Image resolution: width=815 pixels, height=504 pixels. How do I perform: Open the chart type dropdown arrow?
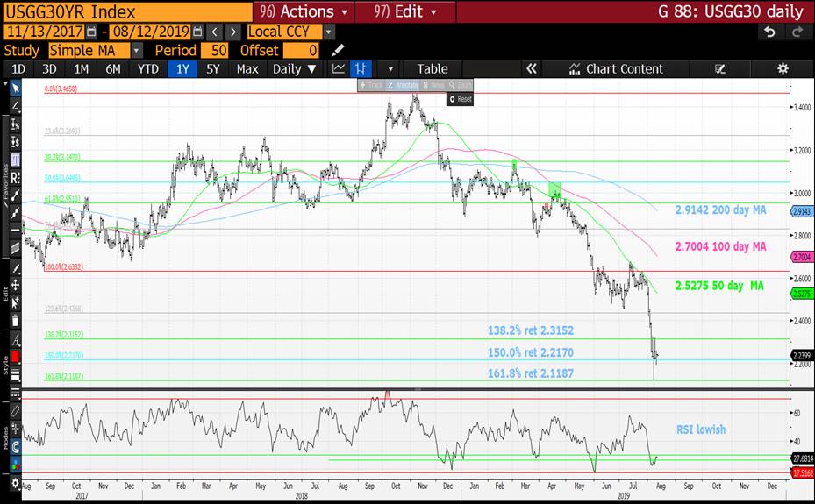pos(390,69)
